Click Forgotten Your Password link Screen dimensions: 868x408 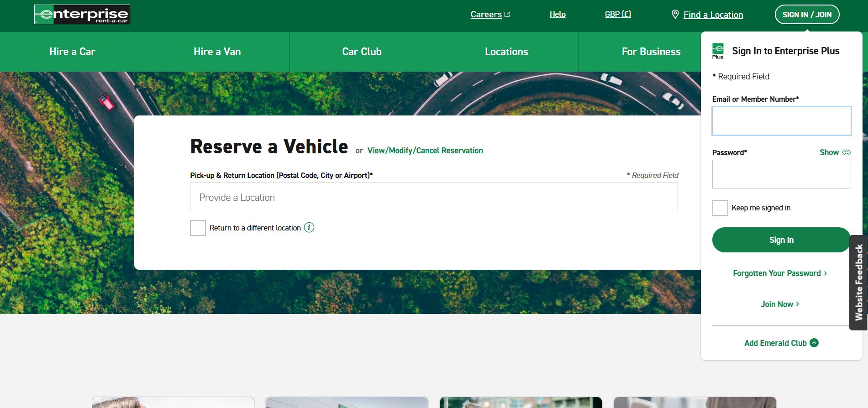click(x=780, y=273)
